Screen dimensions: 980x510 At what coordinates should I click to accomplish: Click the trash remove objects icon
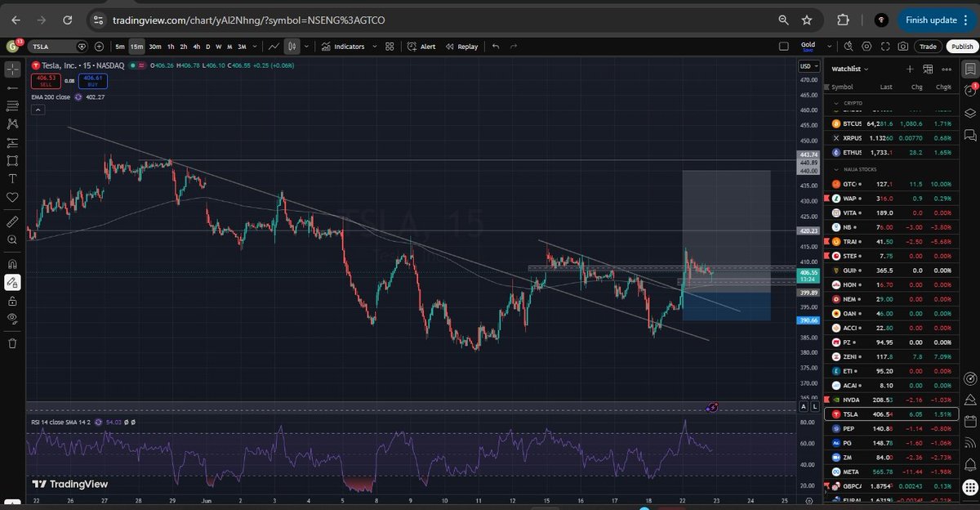(12, 343)
